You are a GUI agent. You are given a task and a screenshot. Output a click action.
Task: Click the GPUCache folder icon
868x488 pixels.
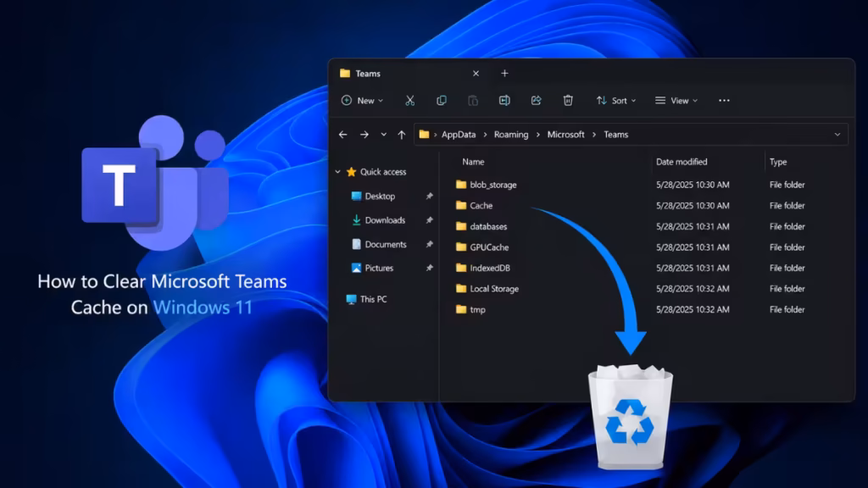click(461, 247)
